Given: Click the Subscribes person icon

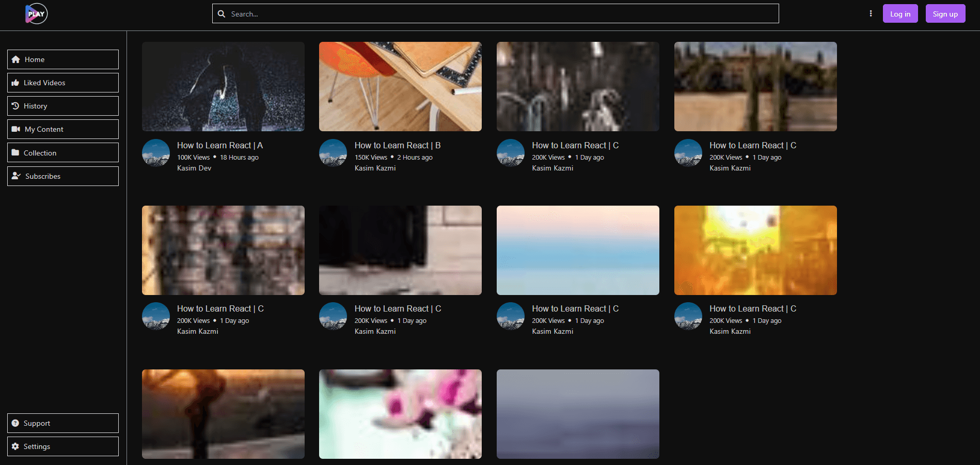Looking at the screenshot, I should (16, 176).
